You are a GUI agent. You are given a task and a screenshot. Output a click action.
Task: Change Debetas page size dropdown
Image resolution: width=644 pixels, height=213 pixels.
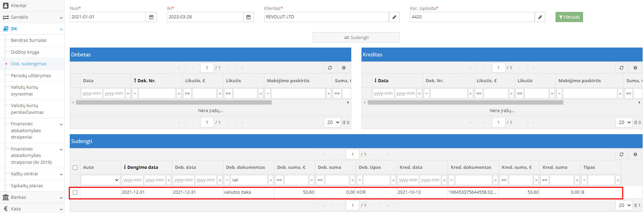tap(333, 122)
